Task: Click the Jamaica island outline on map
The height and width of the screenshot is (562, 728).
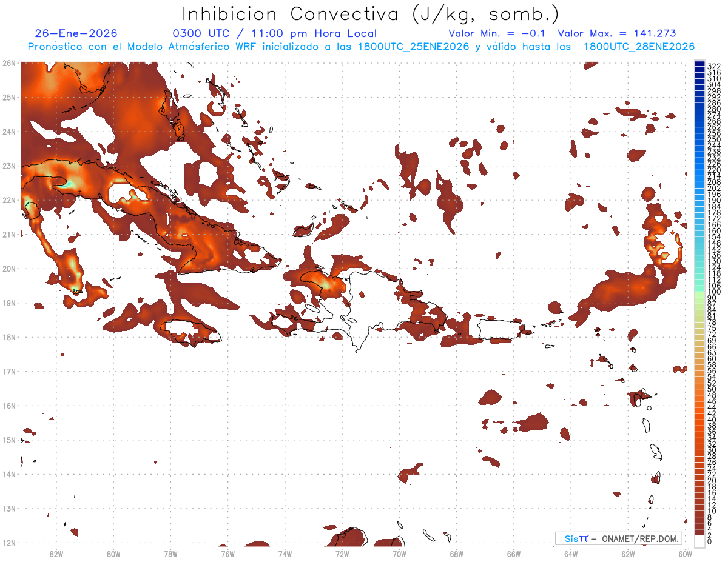Action: [190, 332]
